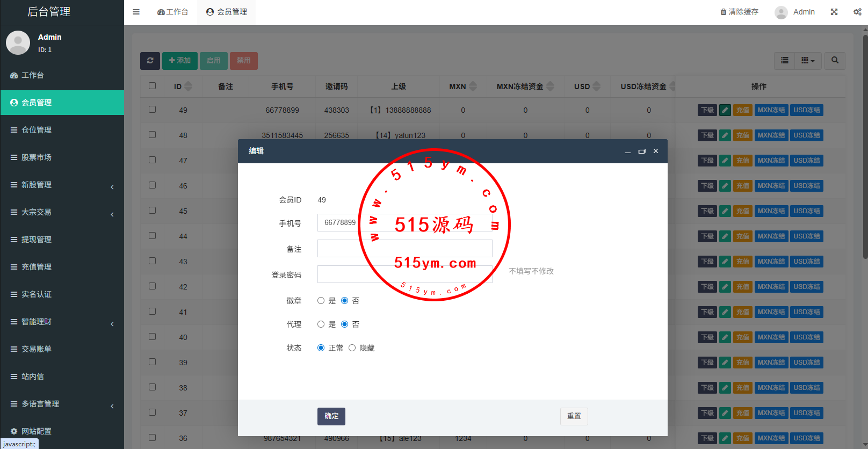868x449 pixels.
Task: Click the list view toggle icon
Action: tap(785, 61)
